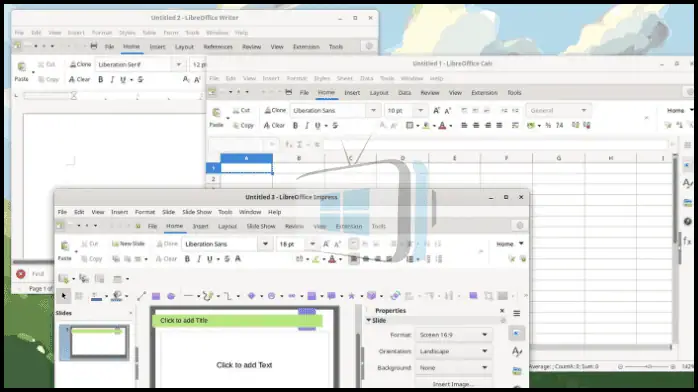Open Impress font size 18 pt dropdown
698x392 pixels.
coord(312,244)
